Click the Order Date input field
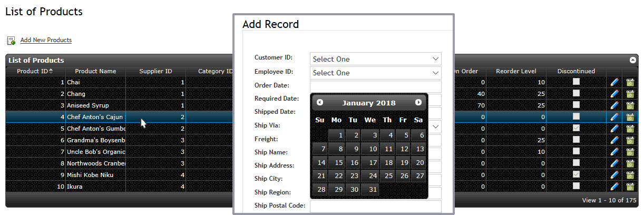The image size is (644, 215). [x=375, y=86]
